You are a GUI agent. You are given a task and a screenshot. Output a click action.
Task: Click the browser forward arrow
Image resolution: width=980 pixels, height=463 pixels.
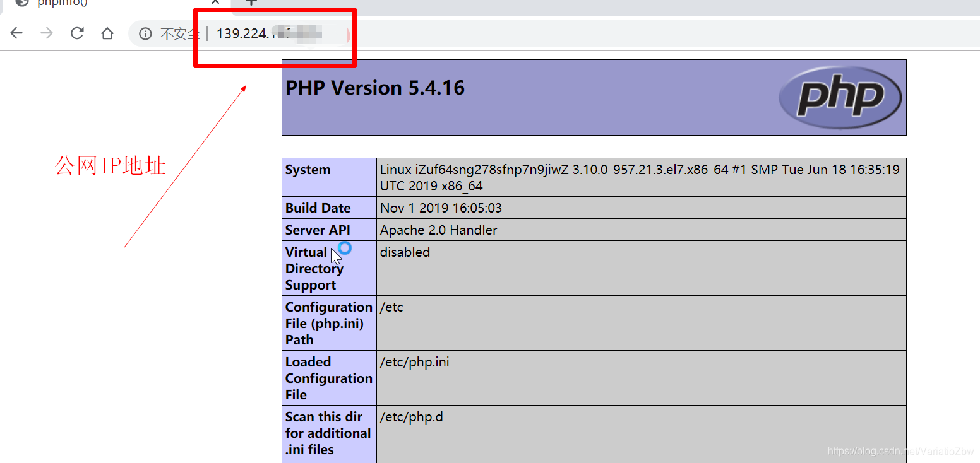coord(47,33)
